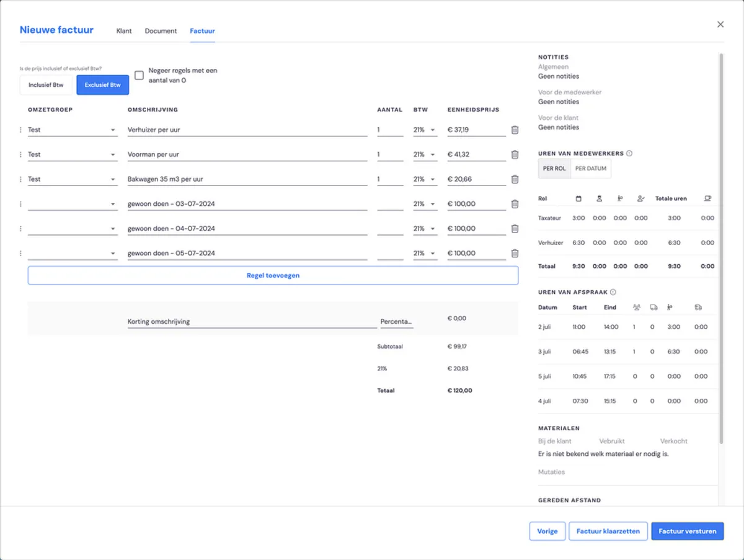Edit Korting omschrijving field
The image size is (744, 560).
[x=252, y=322]
